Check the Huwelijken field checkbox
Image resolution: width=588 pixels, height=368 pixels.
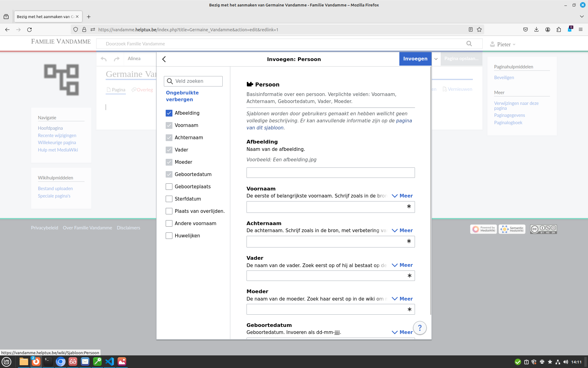169,236
